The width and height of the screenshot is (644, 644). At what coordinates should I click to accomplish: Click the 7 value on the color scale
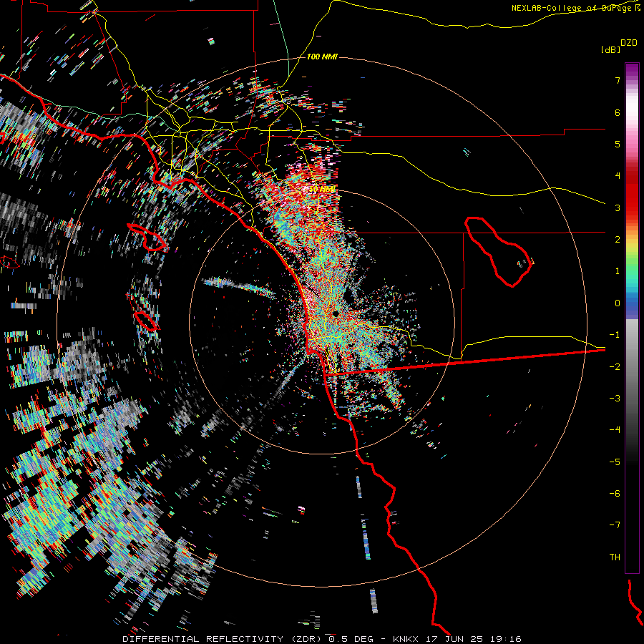[x=618, y=80]
